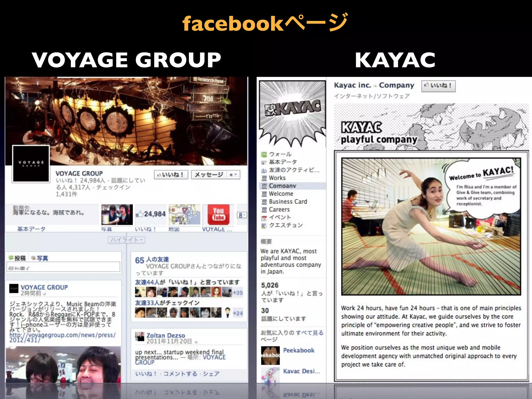
Task: Click the Welcome to KAYAC photo
Action: click(431, 227)
